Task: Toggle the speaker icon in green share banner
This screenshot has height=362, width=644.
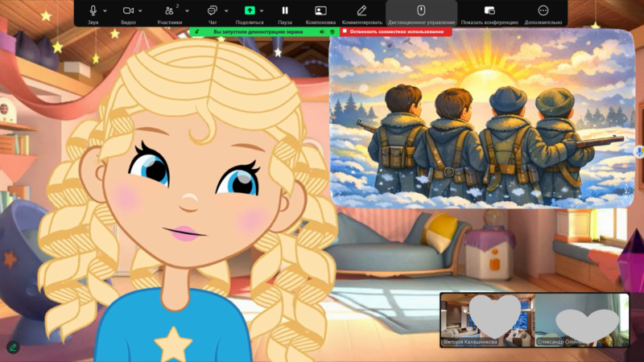Action: [x=321, y=31]
